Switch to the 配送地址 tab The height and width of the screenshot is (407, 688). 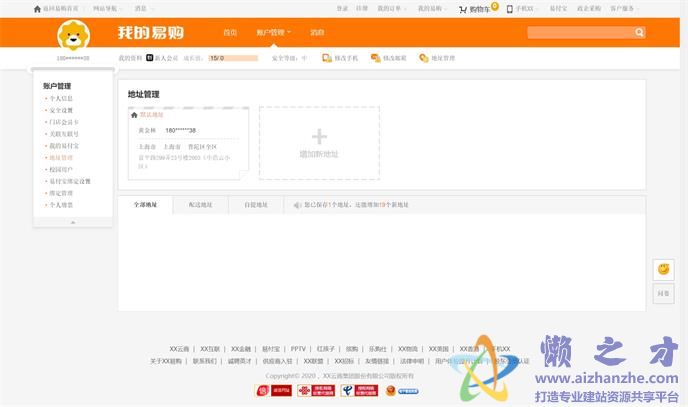click(x=200, y=204)
